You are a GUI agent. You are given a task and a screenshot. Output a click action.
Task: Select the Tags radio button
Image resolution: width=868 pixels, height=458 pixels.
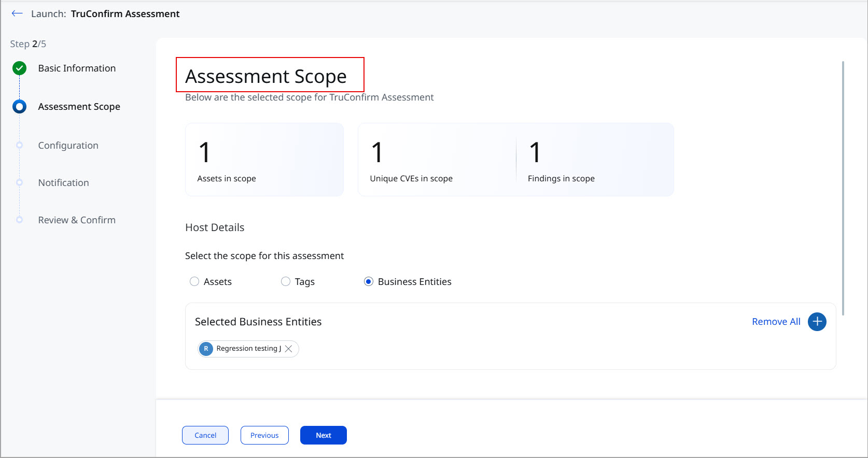[286, 281]
